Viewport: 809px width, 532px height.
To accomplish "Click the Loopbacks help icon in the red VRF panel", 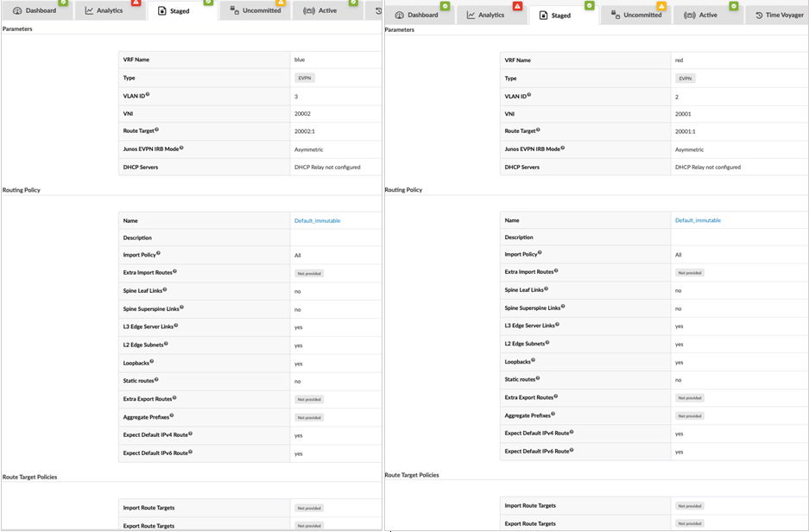I will 533,360.
